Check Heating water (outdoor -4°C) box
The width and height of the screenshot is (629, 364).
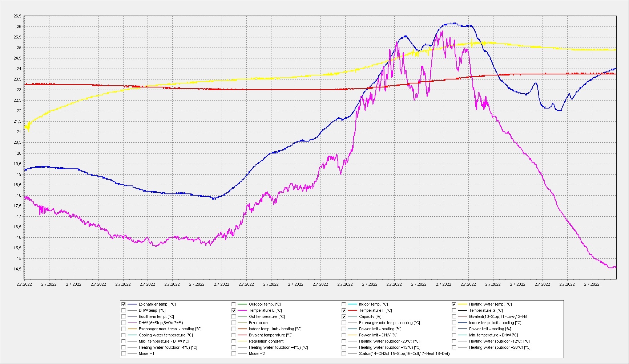coord(124,347)
